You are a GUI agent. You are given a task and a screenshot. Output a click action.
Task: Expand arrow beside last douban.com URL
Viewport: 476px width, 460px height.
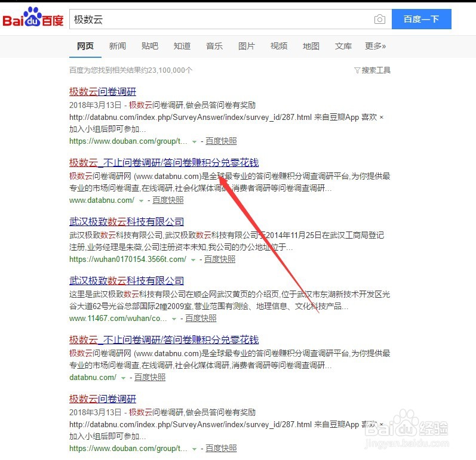point(194,449)
